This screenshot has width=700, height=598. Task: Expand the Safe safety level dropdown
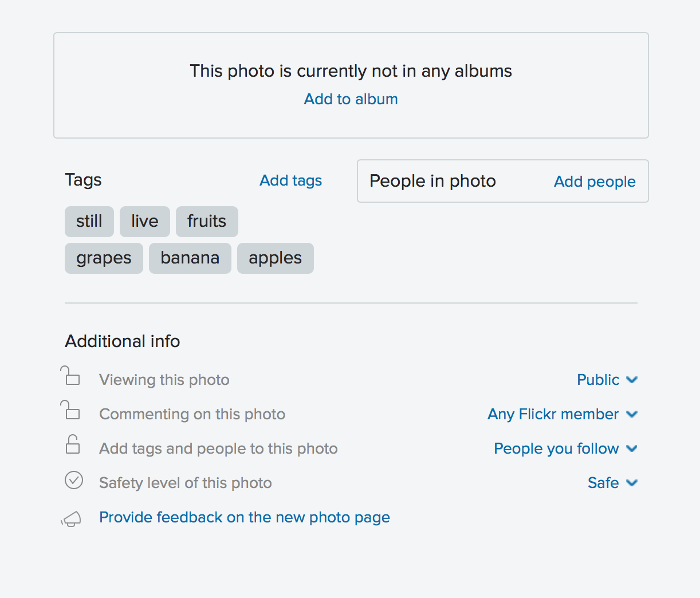coord(612,483)
